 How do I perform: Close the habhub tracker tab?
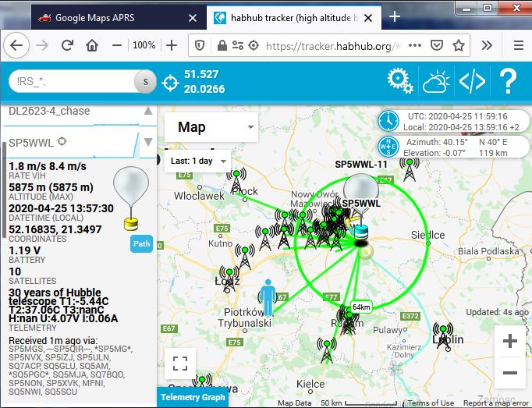click(368, 18)
